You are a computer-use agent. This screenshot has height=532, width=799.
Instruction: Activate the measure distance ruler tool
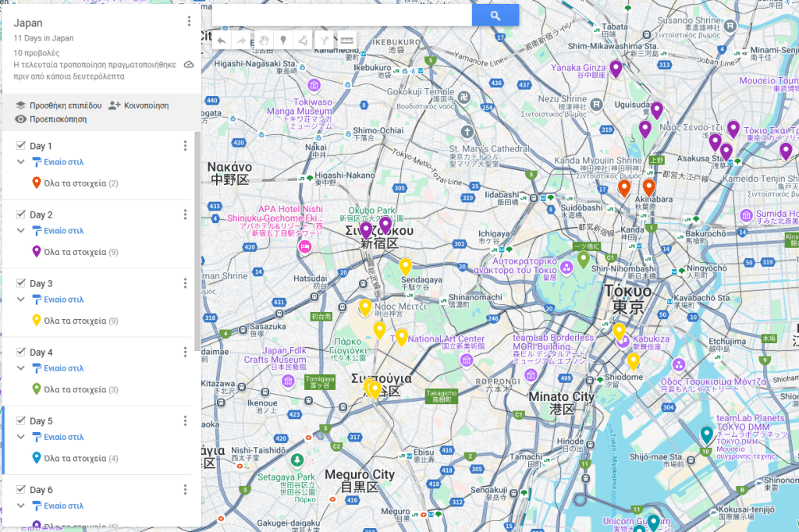point(346,40)
